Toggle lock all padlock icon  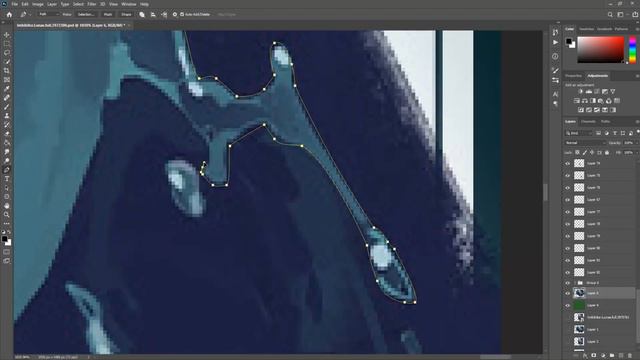click(x=607, y=153)
